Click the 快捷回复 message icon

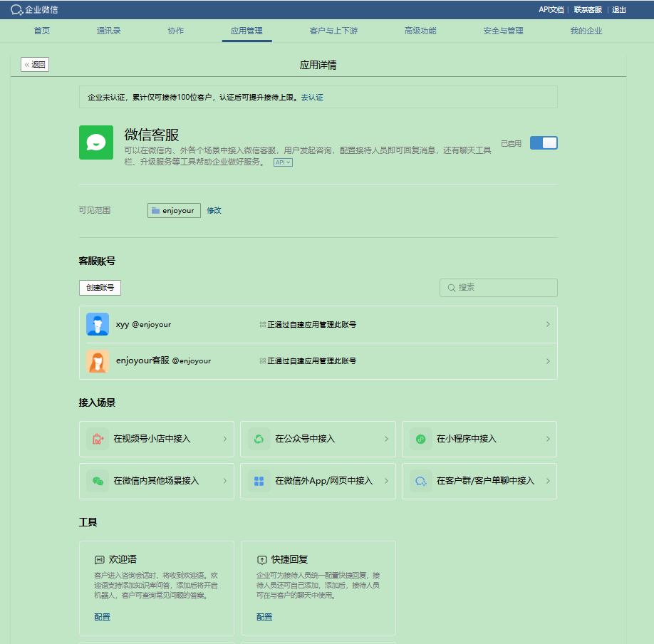(x=261, y=559)
